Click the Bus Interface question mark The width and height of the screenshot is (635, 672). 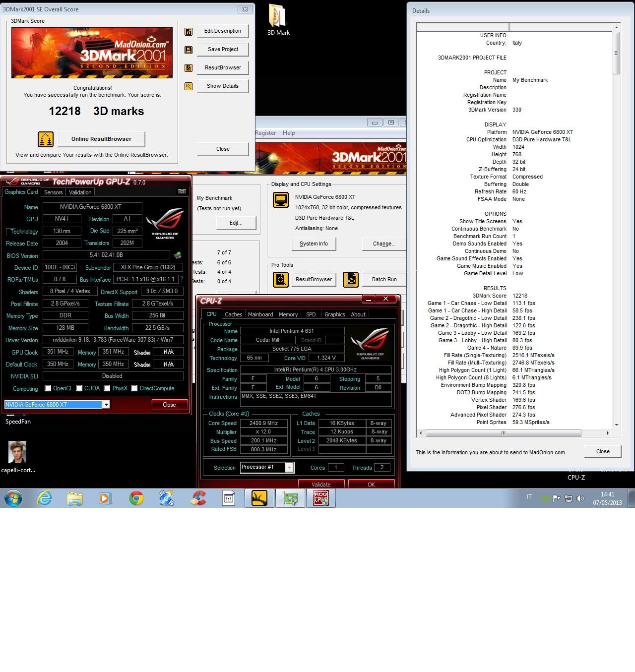point(182,279)
